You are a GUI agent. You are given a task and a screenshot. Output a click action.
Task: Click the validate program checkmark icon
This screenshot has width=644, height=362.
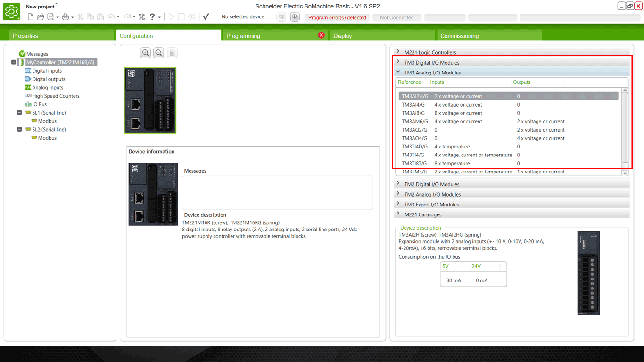pyautogui.click(x=206, y=17)
